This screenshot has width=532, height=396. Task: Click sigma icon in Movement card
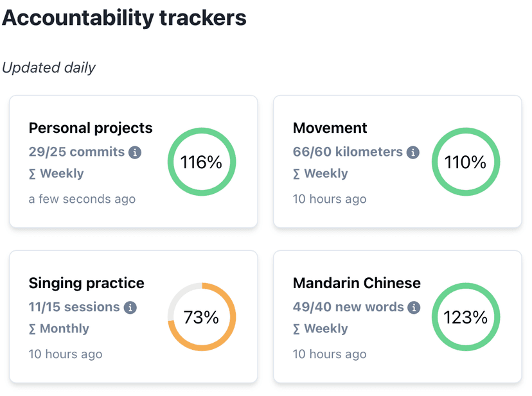click(x=296, y=174)
